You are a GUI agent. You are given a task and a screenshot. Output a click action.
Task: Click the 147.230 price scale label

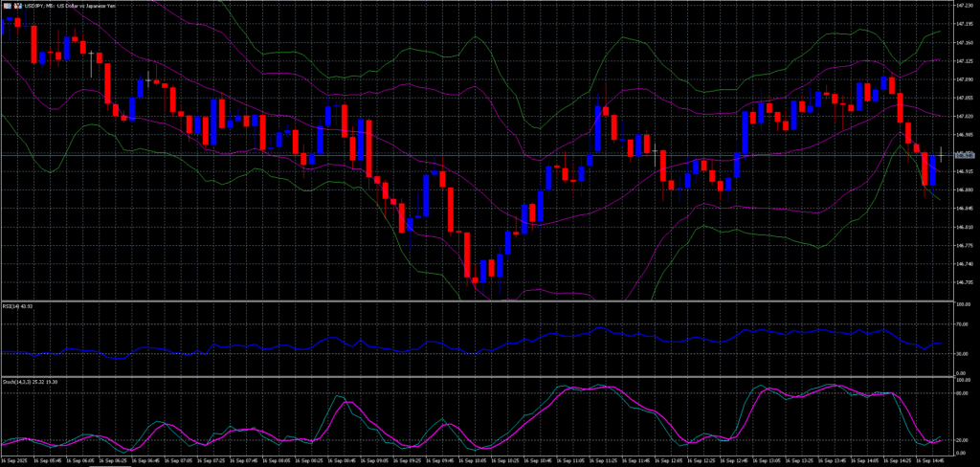coord(965,5)
